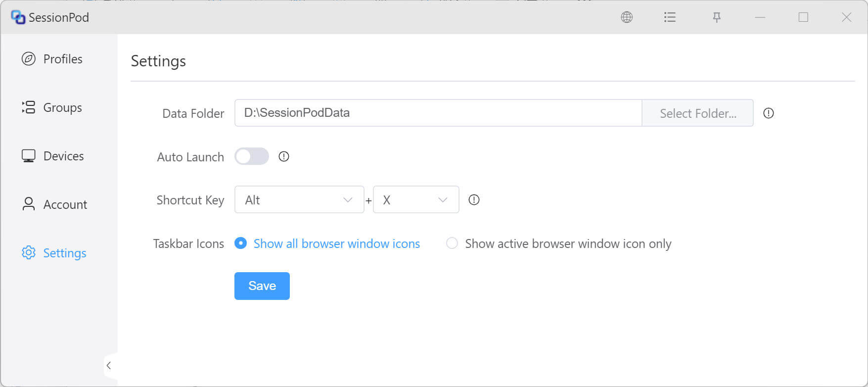Image resolution: width=868 pixels, height=387 pixels.
Task: Pin the window with the pushpin icon
Action: 717,17
